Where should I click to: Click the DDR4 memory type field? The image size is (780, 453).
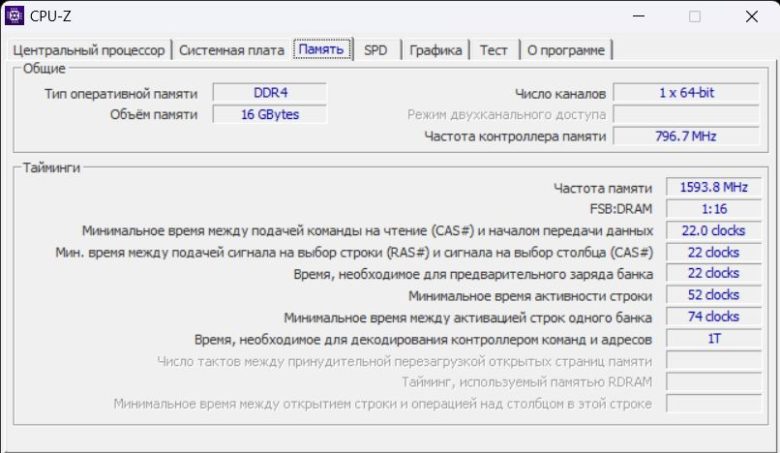click(x=270, y=92)
